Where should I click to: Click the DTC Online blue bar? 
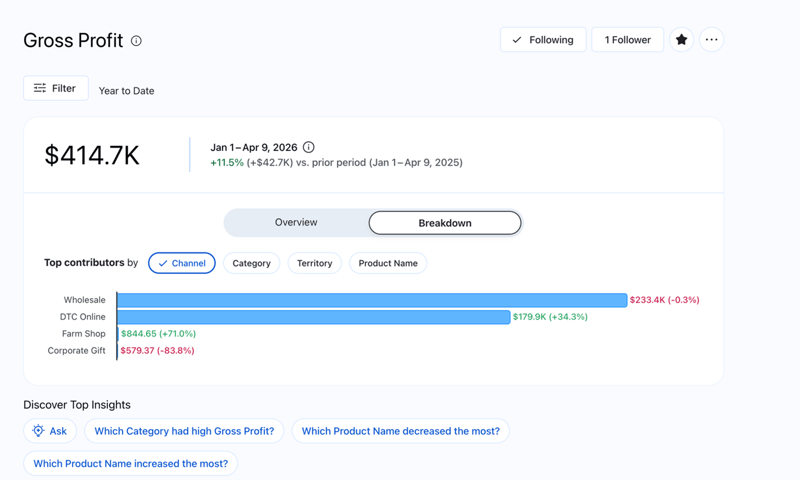tap(314, 317)
